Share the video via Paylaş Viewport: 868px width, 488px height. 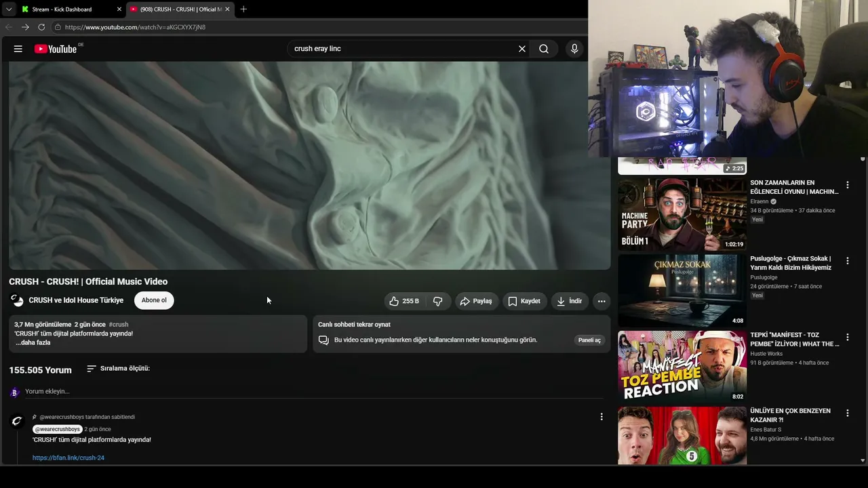pos(476,301)
